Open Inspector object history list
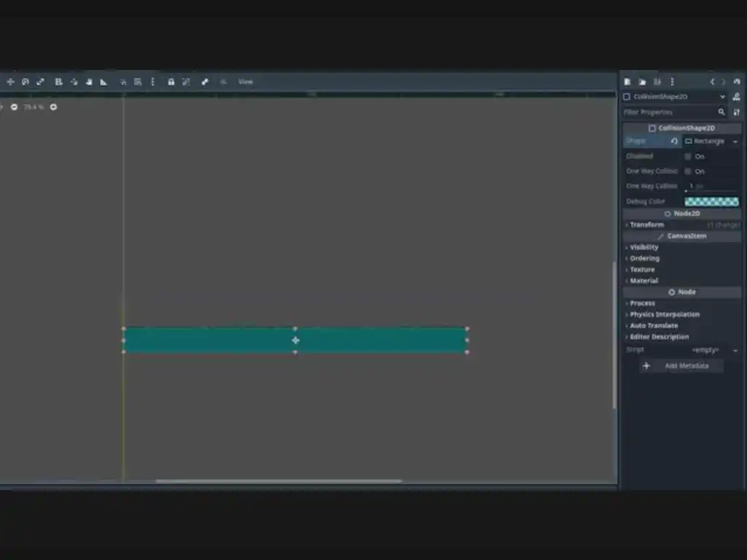 point(737,82)
